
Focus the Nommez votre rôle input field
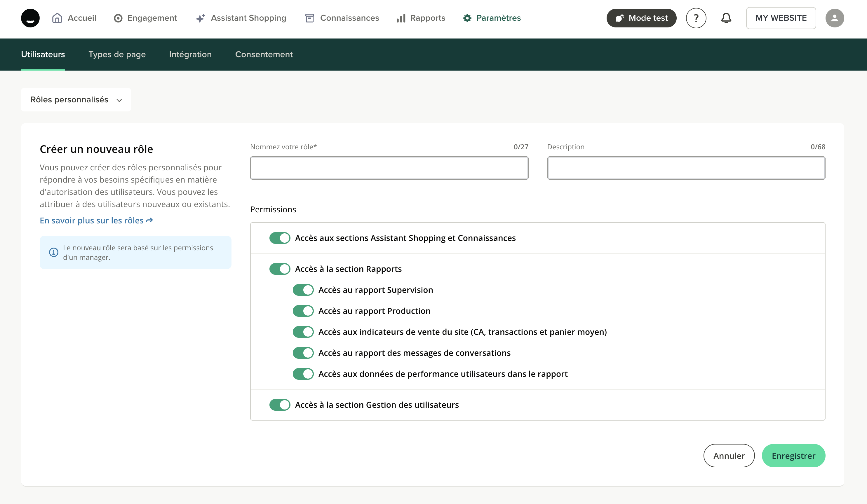(x=389, y=168)
